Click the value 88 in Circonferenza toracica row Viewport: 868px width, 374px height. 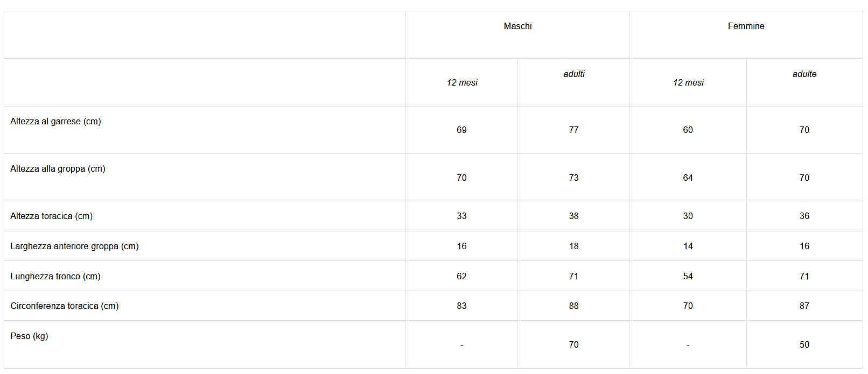coord(573,306)
